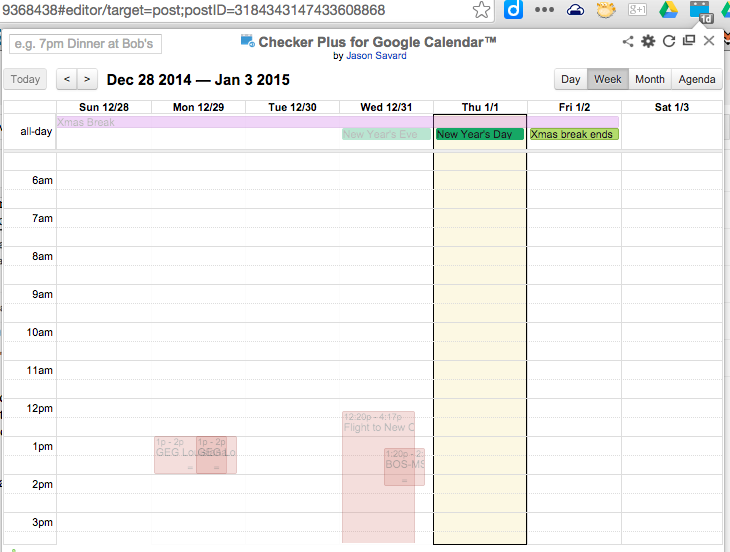Image resolution: width=730 pixels, height=552 pixels.
Task: Click the 8am time label
Action: tap(42, 256)
